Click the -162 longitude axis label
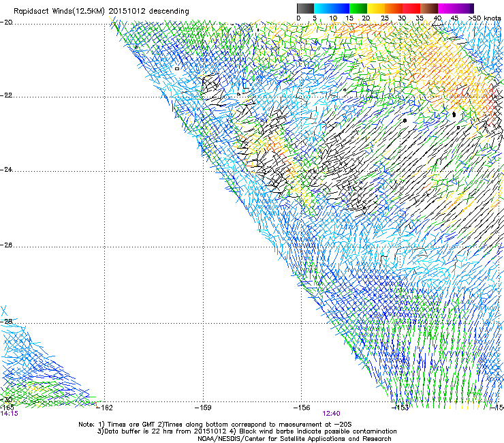The image size is (504, 443). click(x=105, y=408)
